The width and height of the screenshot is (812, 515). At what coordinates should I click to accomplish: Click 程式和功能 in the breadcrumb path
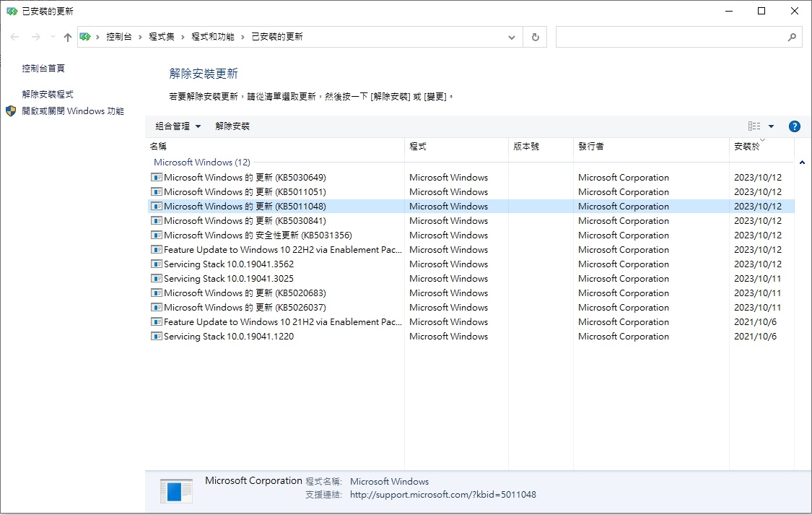[x=213, y=37]
